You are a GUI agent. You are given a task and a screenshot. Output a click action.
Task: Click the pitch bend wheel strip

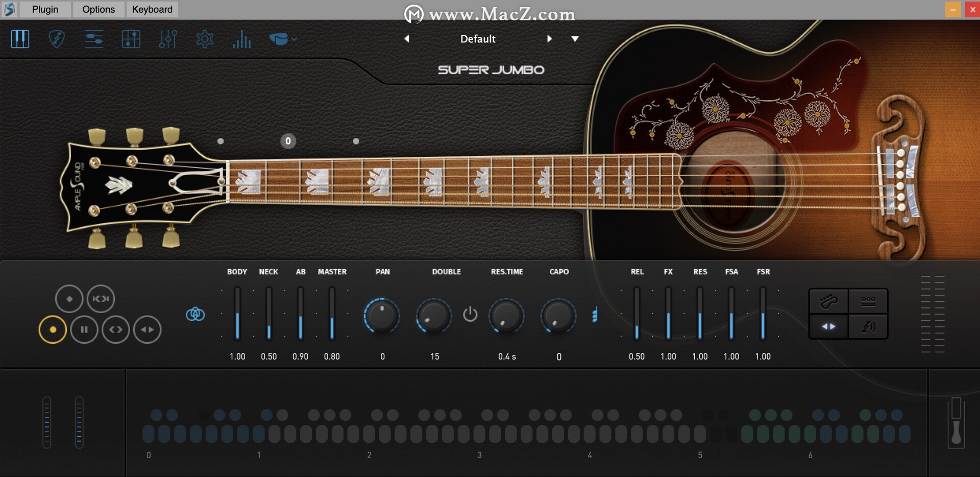pos(47,422)
